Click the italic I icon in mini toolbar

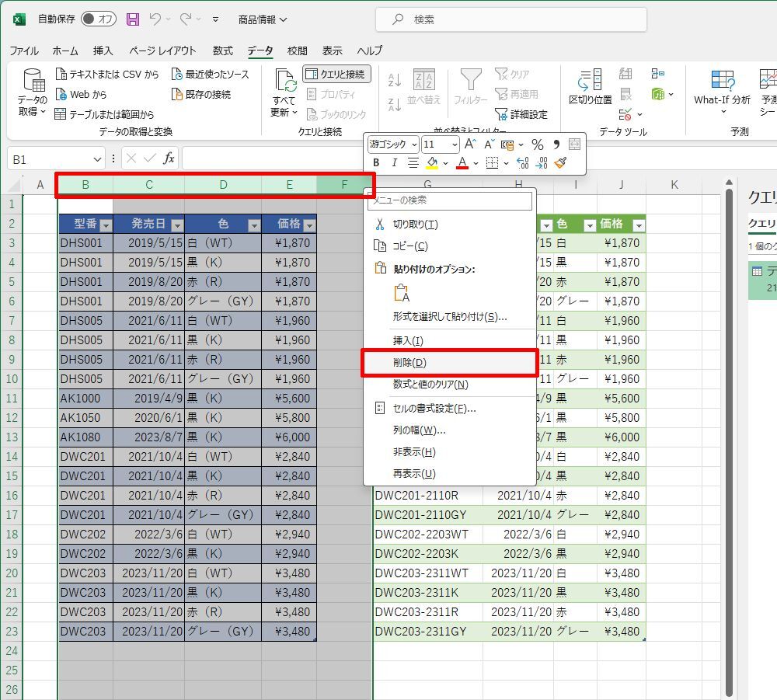[x=394, y=163]
